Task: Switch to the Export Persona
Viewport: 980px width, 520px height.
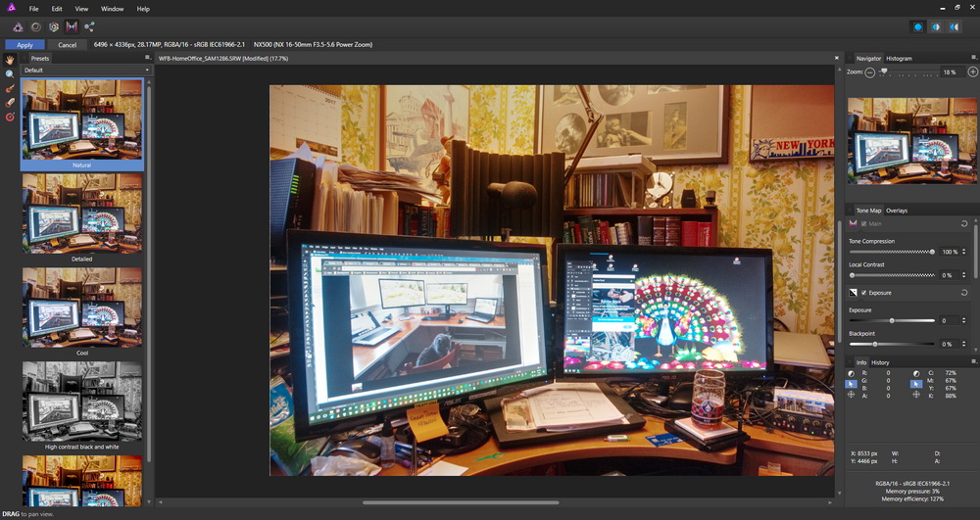Action: (89, 26)
